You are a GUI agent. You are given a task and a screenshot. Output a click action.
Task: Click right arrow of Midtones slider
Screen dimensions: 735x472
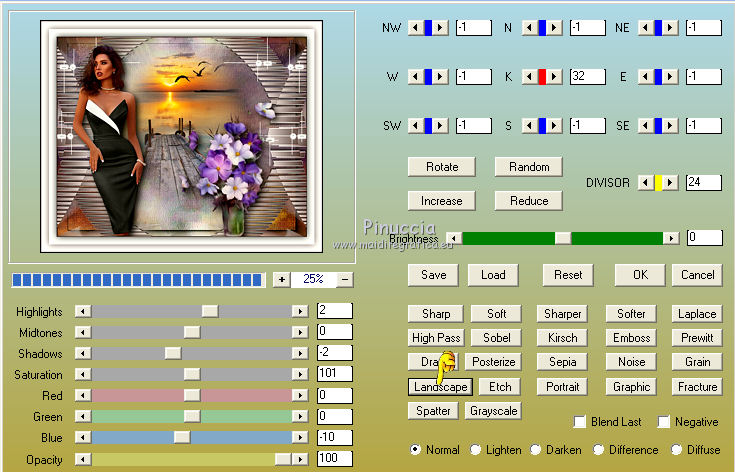click(300, 332)
